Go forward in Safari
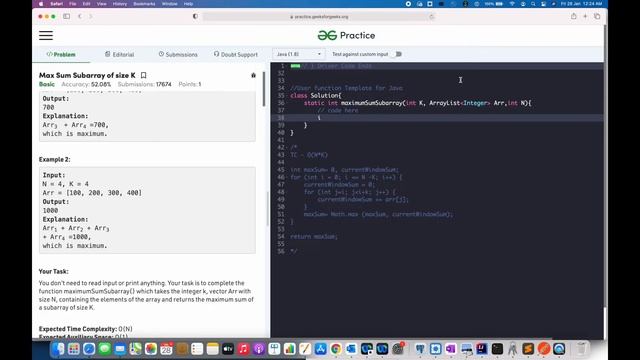The height and width of the screenshot is (360, 640). (x=91, y=16)
